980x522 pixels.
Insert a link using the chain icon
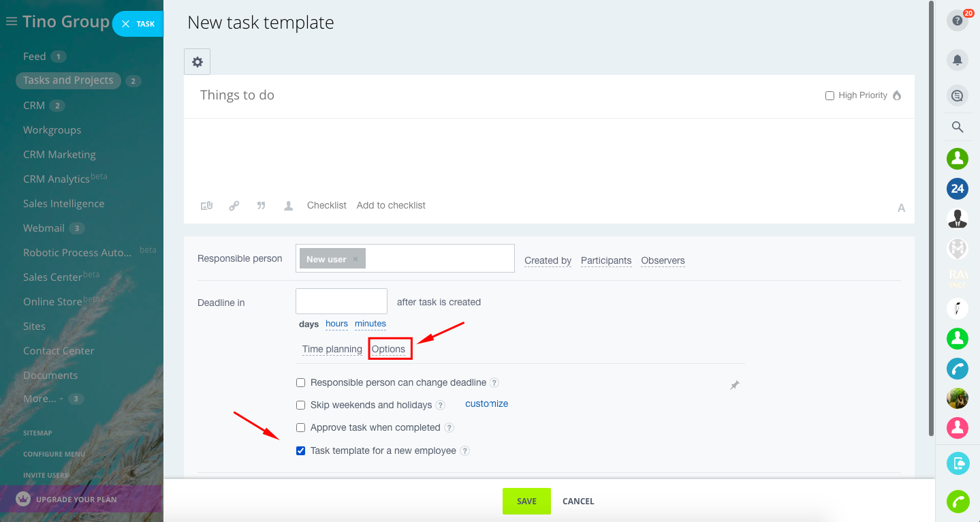[234, 205]
